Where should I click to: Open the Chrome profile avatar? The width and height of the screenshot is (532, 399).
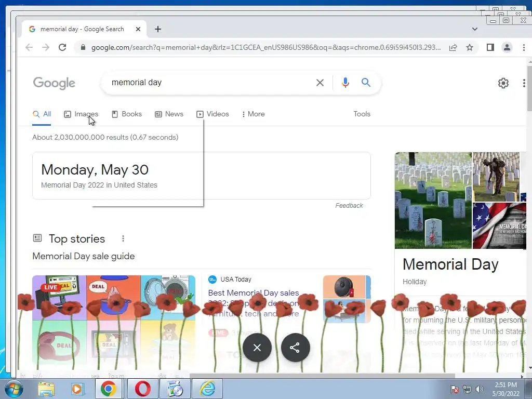(507, 47)
